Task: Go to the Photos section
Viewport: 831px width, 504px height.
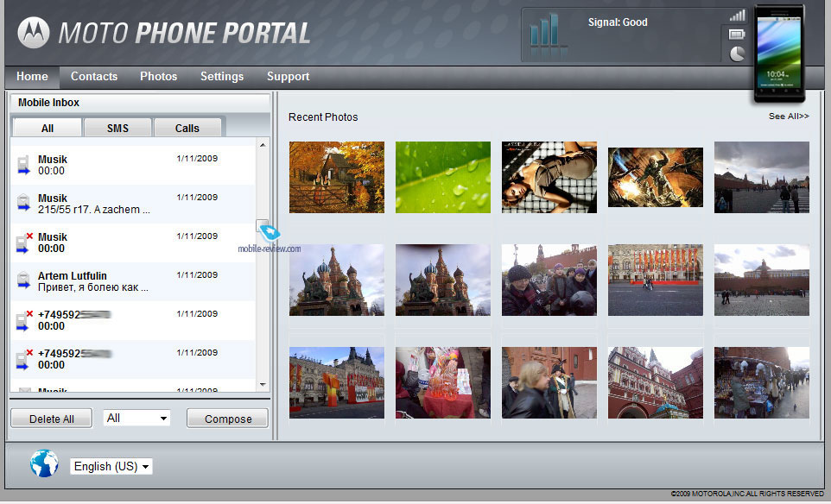Action: coord(158,77)
